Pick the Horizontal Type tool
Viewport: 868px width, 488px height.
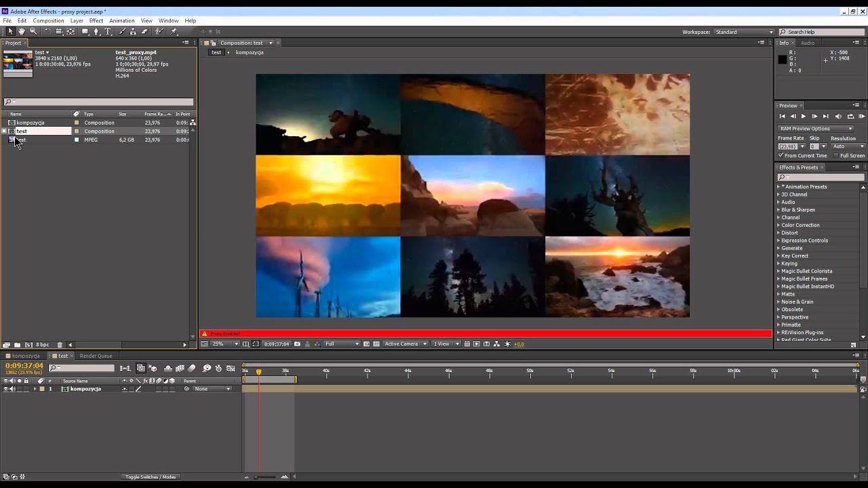108,32
